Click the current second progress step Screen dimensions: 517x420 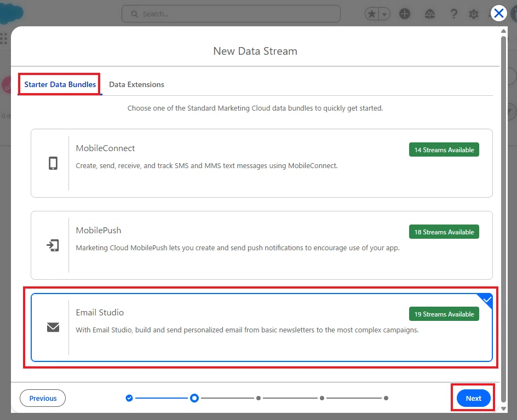tap(194, 398)
